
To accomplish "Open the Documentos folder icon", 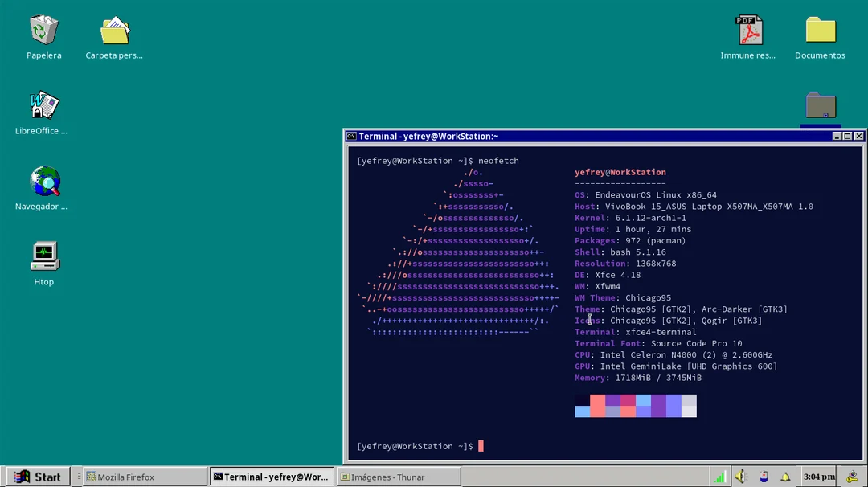I will coord(820,32).
